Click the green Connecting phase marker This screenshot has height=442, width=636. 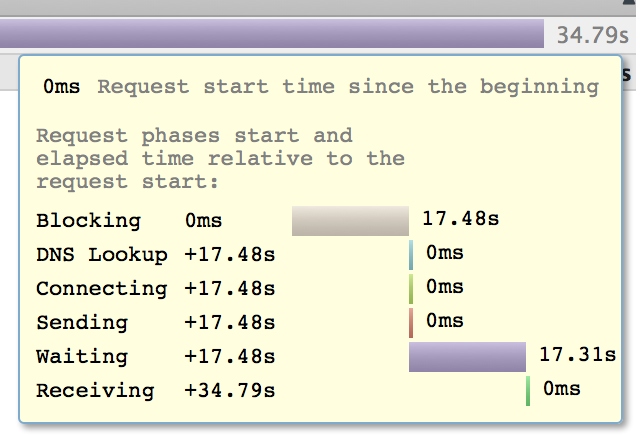click(411, 289)
